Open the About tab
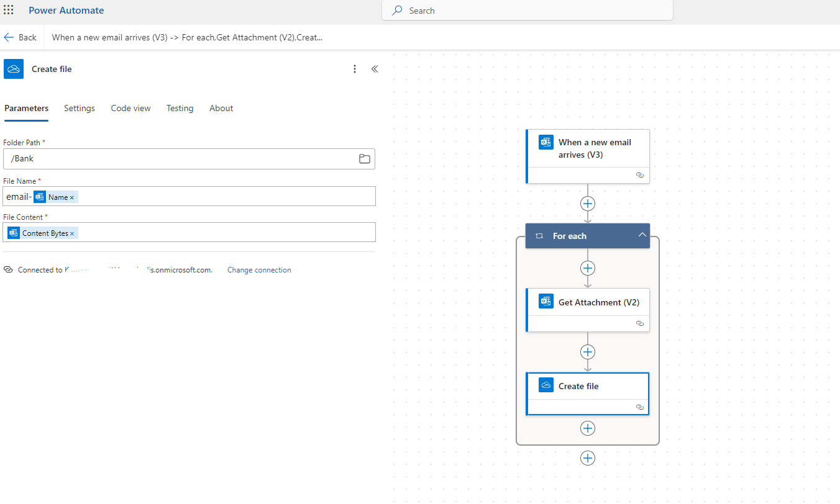840x504 pixels. [221, 108]
